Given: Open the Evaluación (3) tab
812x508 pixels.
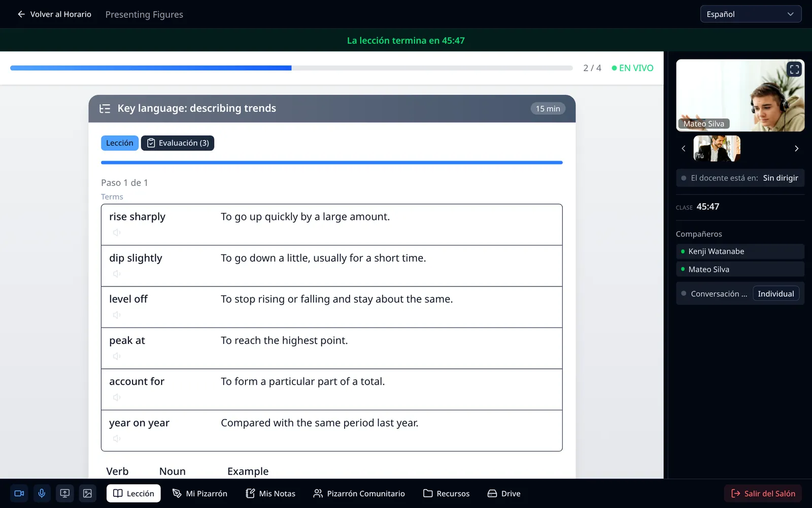Looking at the screenshot, I should 178,143.
